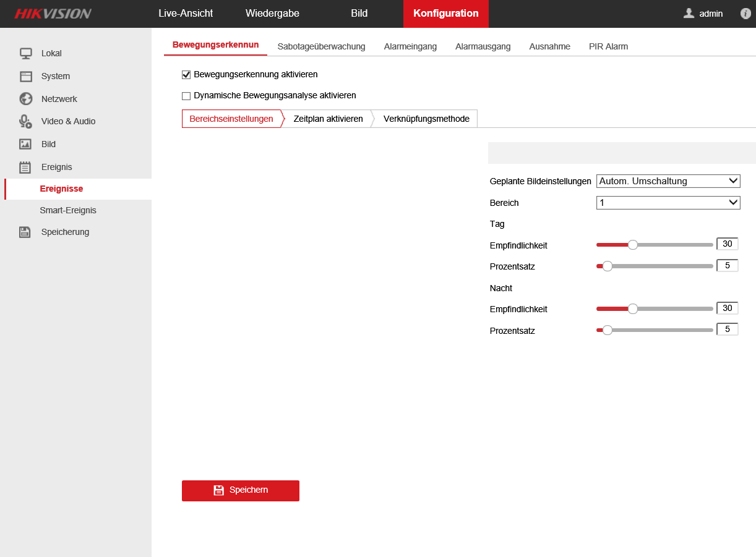Switch to the Sabotageüberwachung tab
This screenshot has width=756, height=557.
tap(321, 46)
